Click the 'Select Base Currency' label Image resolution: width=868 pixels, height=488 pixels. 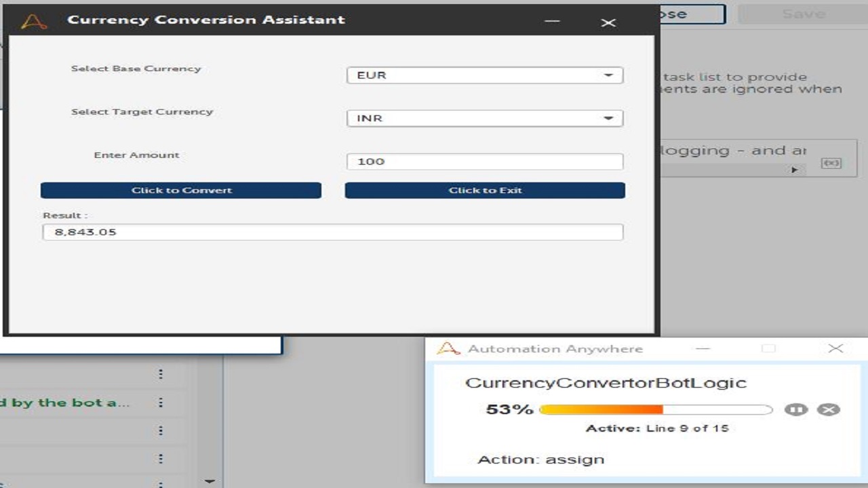(136, 68)
